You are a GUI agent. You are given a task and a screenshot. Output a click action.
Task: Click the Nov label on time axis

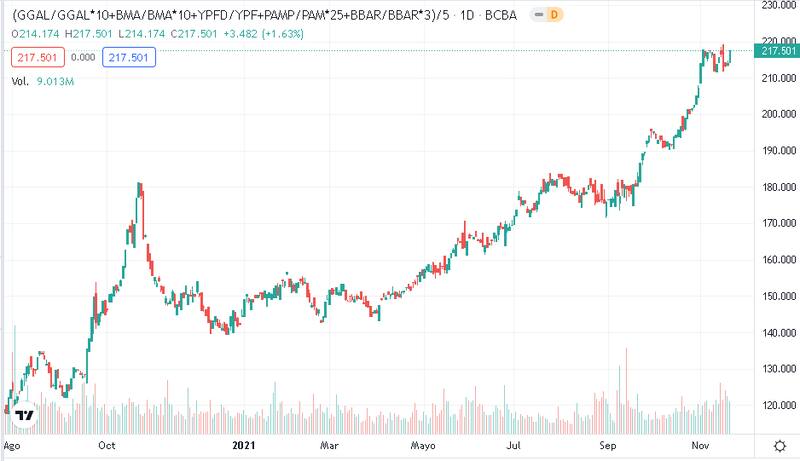[702, 444]
